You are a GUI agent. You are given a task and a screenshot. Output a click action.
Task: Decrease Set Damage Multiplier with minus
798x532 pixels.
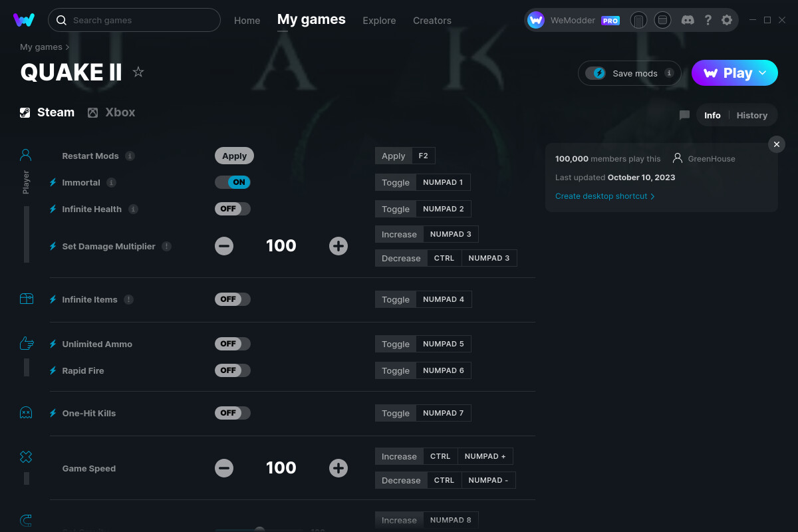click(224, 246)
